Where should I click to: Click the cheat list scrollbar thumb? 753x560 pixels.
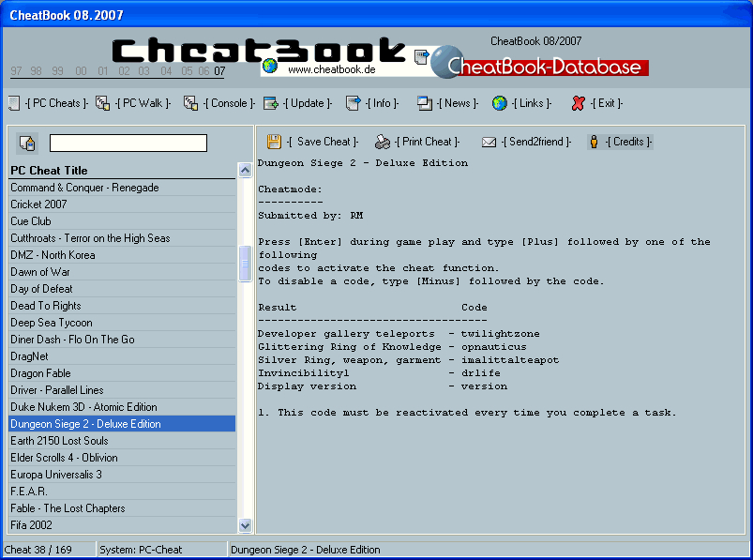pos(245,263)
